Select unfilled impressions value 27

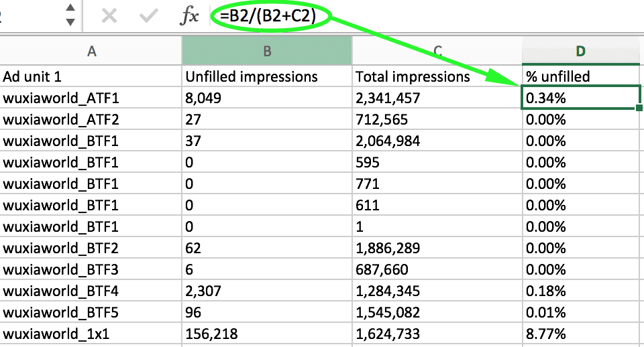pyautogui.click(x=267, y=119)
